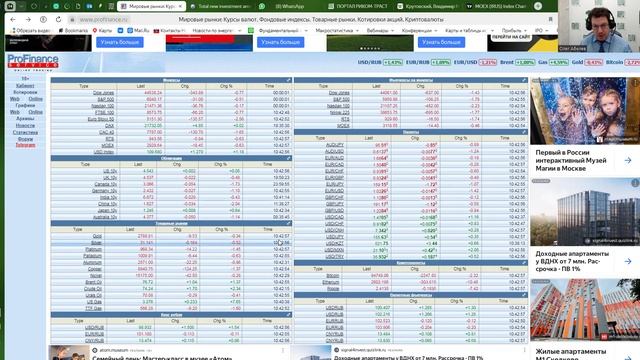Click the browser forward arrow
Viewport: 640px width, 360px height.
tap(28, 19)
